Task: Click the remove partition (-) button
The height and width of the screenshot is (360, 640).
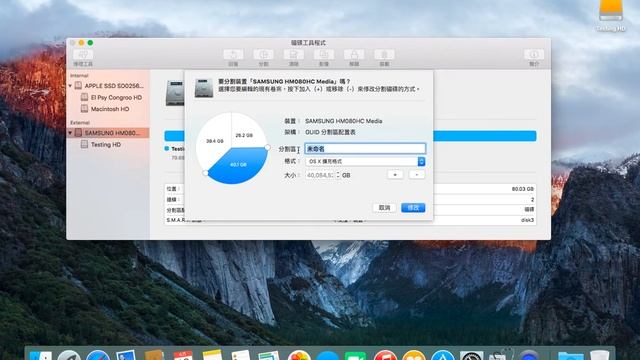Action: click(x=417, y=175)
